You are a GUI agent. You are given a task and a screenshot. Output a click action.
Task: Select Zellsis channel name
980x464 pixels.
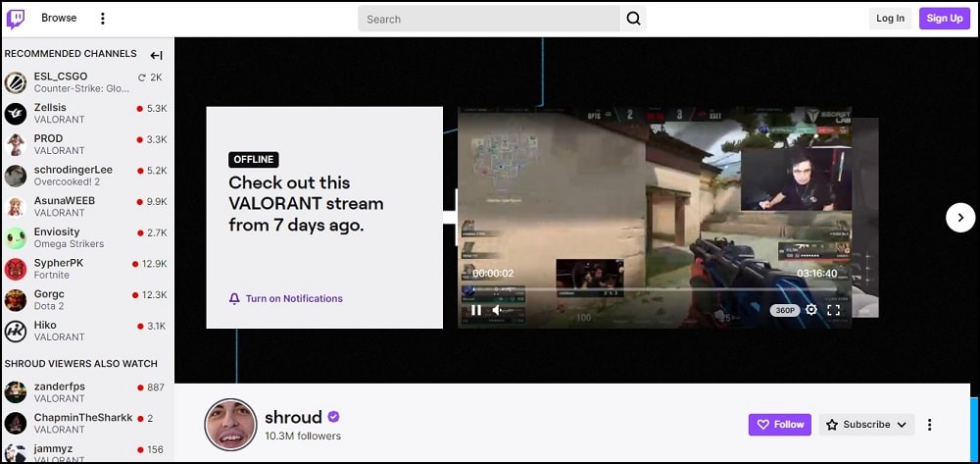pyautogui.click(x=50, y=108)
